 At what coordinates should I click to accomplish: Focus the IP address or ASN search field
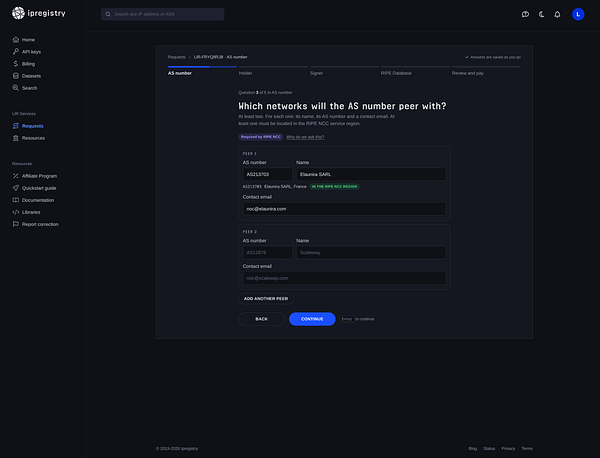163,14
